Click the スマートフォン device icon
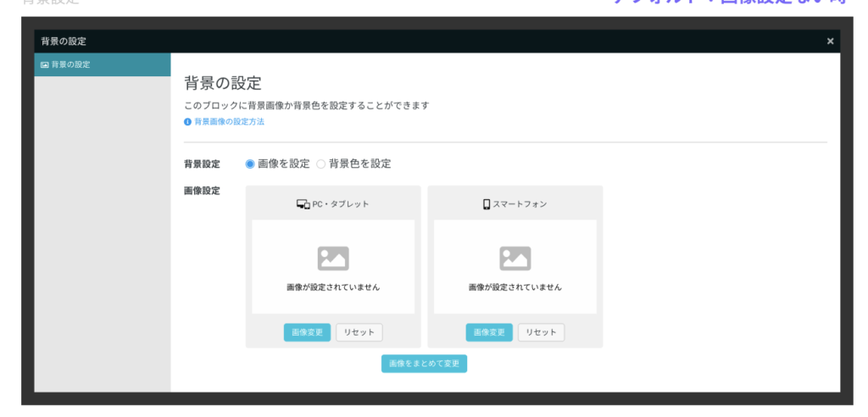Viewport: 868px width, 417px height. 487,204
